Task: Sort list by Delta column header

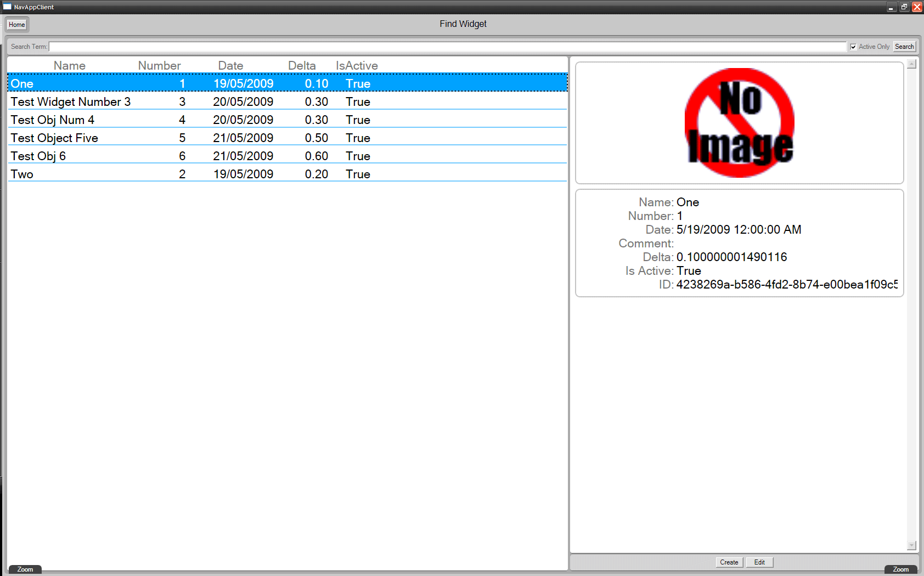Action: [302, 66]
